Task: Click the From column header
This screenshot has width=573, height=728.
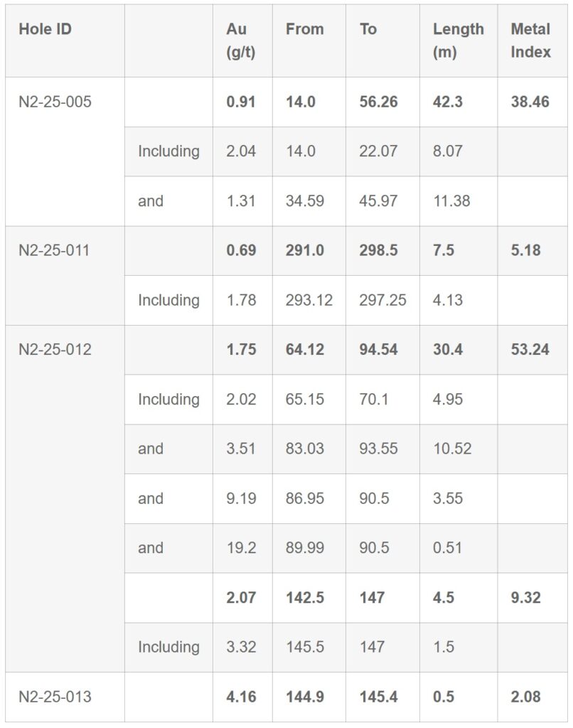Action: coord(304,30)
